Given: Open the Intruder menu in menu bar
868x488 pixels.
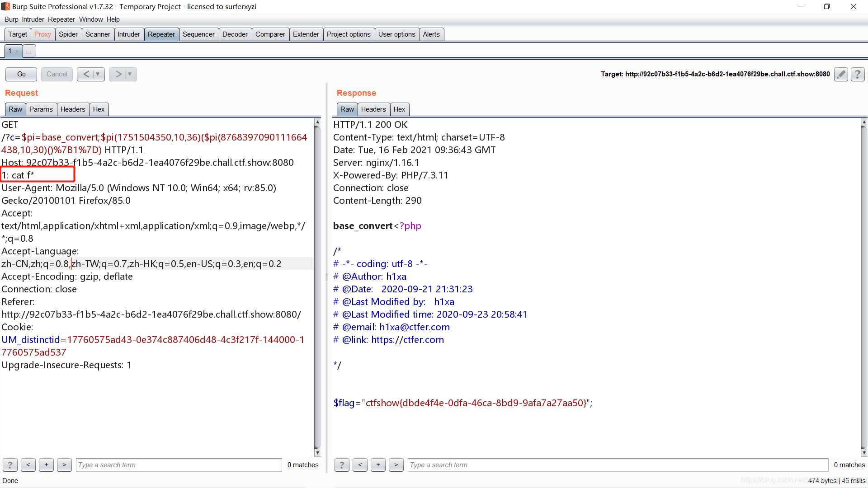Looking at the screenshot, I should coord(33,19).
